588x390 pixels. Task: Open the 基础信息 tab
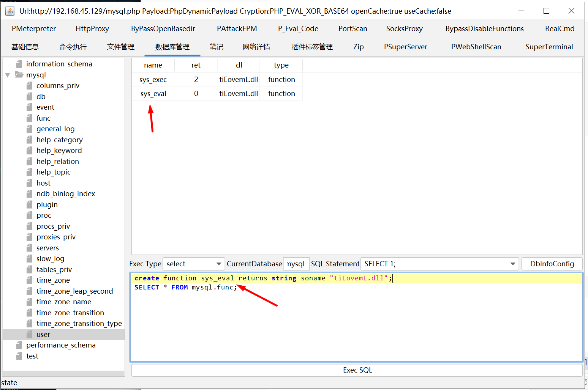click(x=25, y=47)
